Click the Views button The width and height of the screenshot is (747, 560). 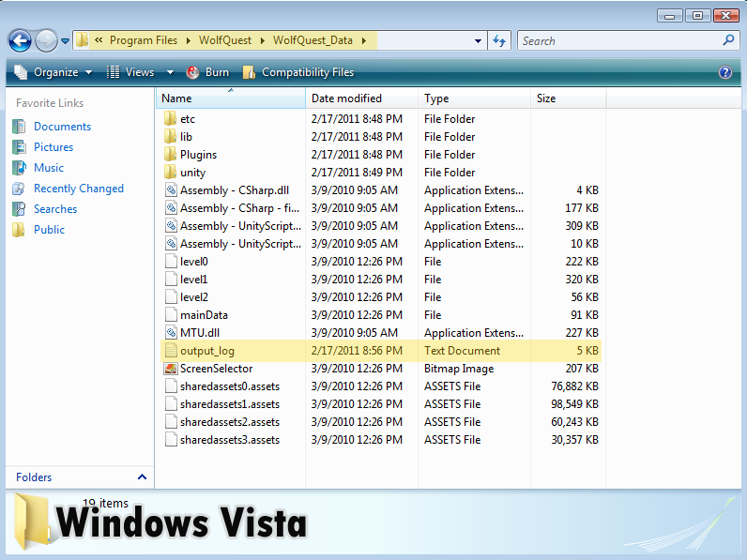click(131, 72)
